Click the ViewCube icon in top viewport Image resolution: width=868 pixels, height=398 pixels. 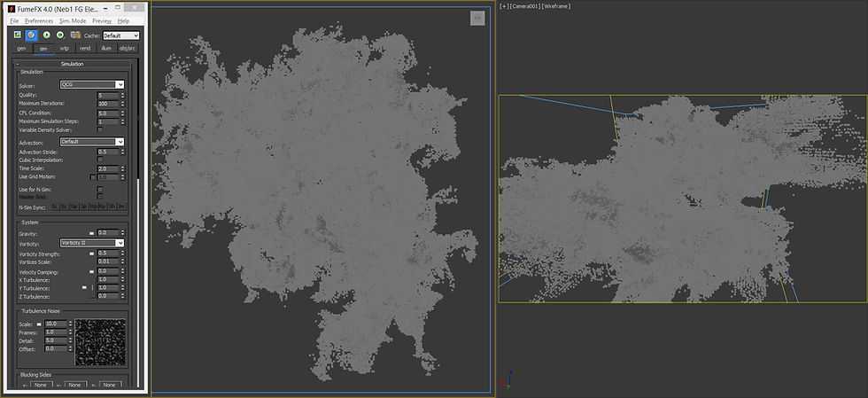pos(477,19)
